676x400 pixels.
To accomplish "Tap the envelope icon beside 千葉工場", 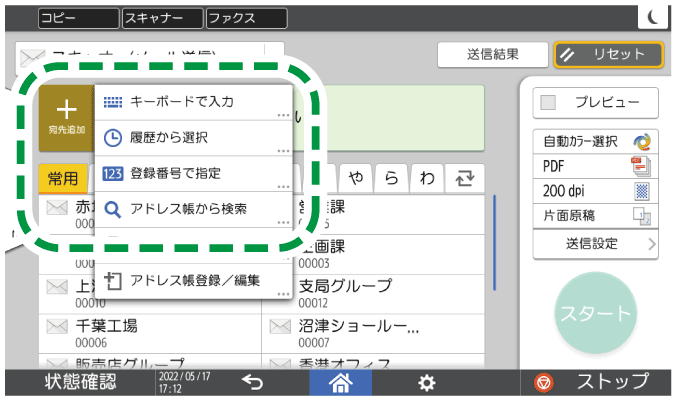I will tap(57, 327).
